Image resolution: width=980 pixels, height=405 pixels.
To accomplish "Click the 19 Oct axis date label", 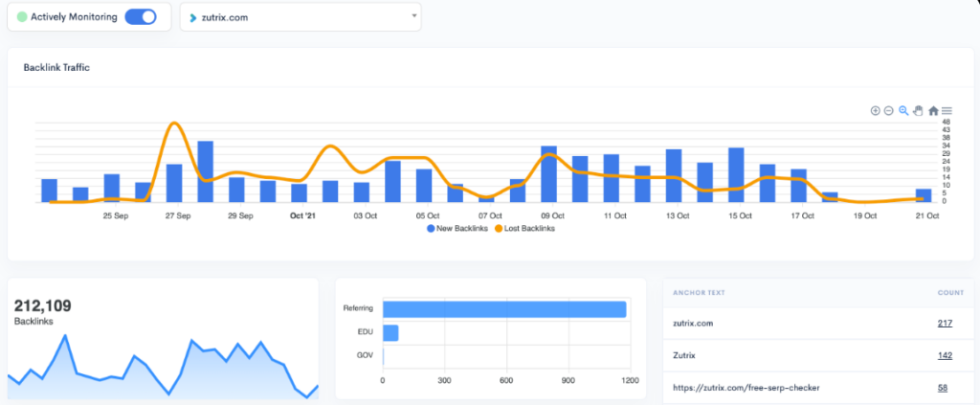I will point(865,216).
